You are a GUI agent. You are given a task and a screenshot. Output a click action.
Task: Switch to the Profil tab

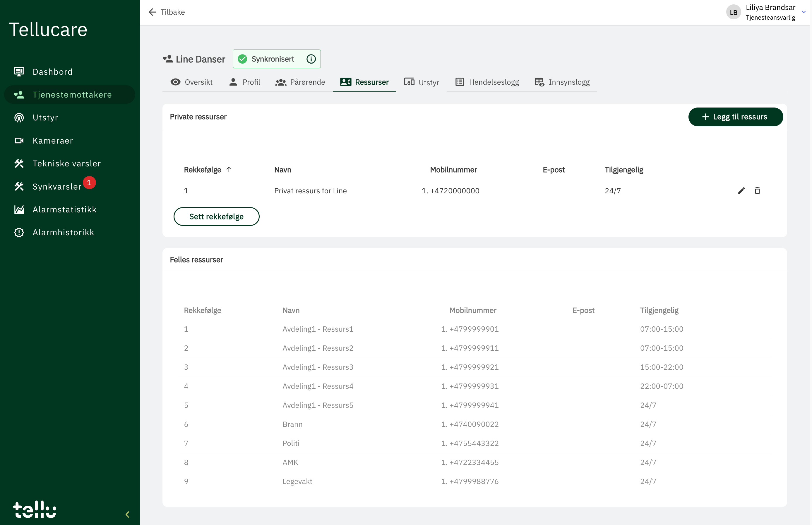[244, 82]
